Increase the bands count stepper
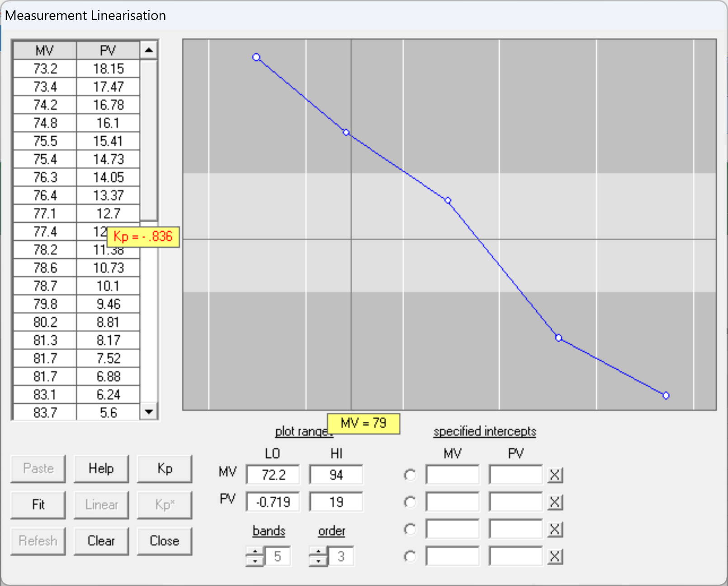Image resolution: width=728 pixels, height=586 pixels. (x=255, y=552)
